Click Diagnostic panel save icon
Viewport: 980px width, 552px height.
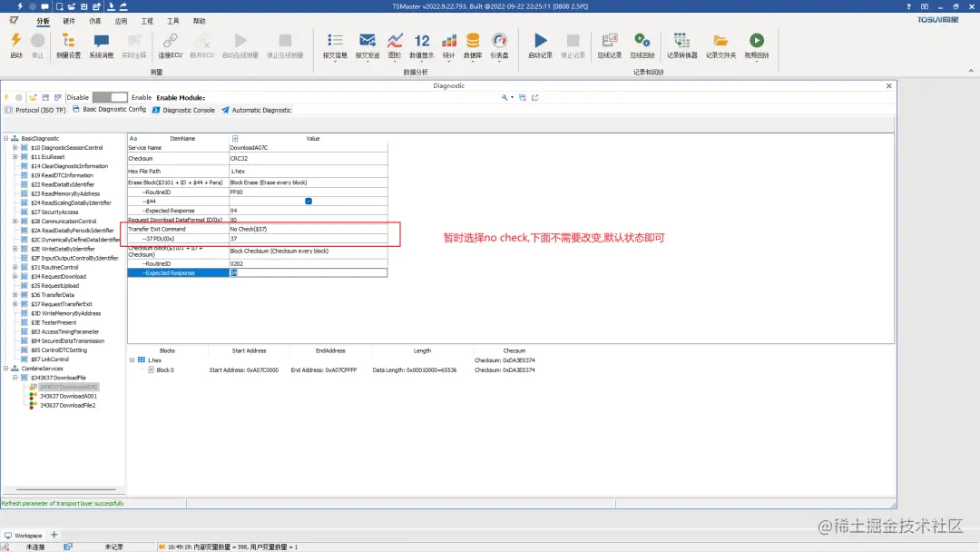click(45, 97)
